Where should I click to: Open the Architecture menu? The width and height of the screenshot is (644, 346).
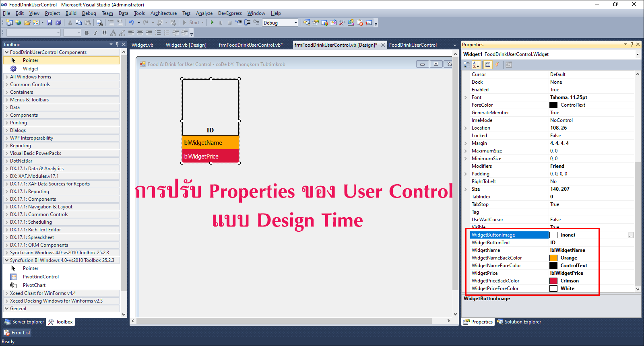[163, 13]
